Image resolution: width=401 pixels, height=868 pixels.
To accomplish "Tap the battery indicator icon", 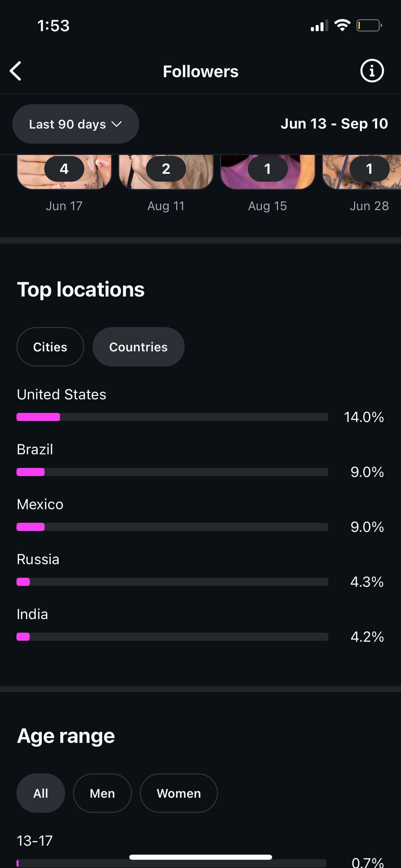I will point(369,26).
